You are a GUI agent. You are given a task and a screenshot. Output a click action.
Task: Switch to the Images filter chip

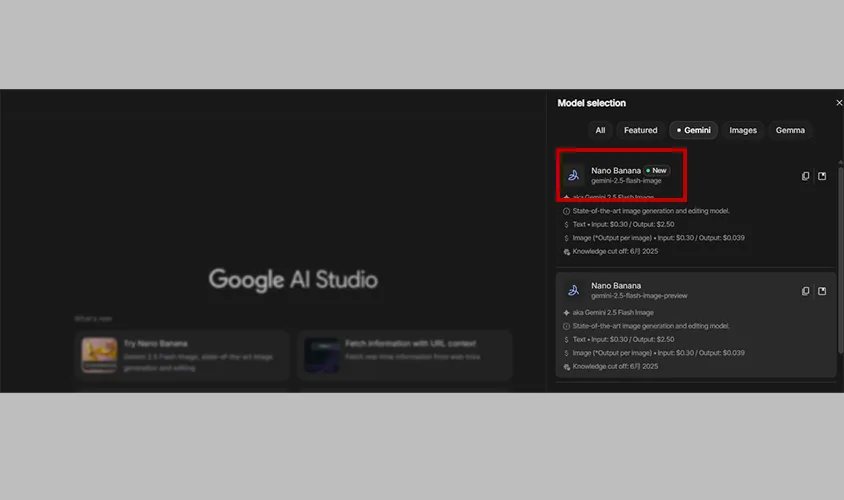[x=742, y=130]
